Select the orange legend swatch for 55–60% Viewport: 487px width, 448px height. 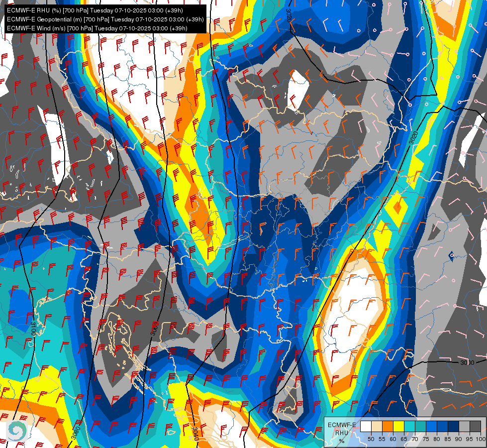click(388, 426)
